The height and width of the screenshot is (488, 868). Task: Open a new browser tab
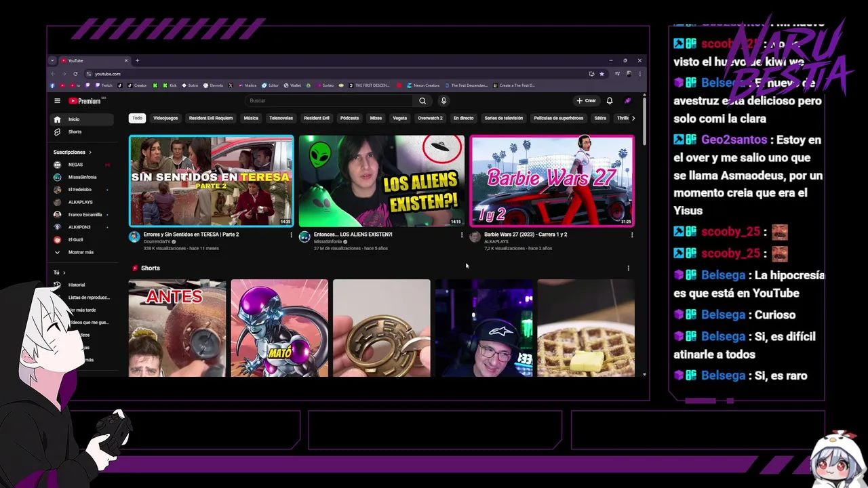pos(137,60)
